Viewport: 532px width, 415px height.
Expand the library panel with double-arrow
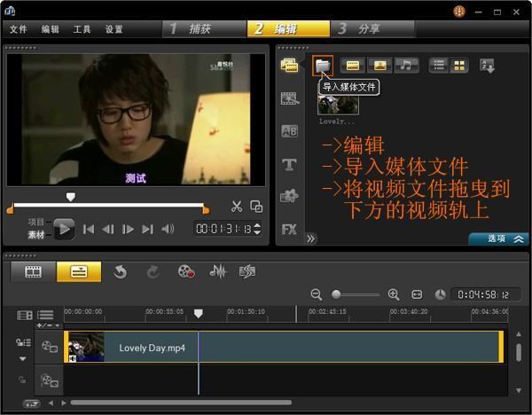(311, 239)
